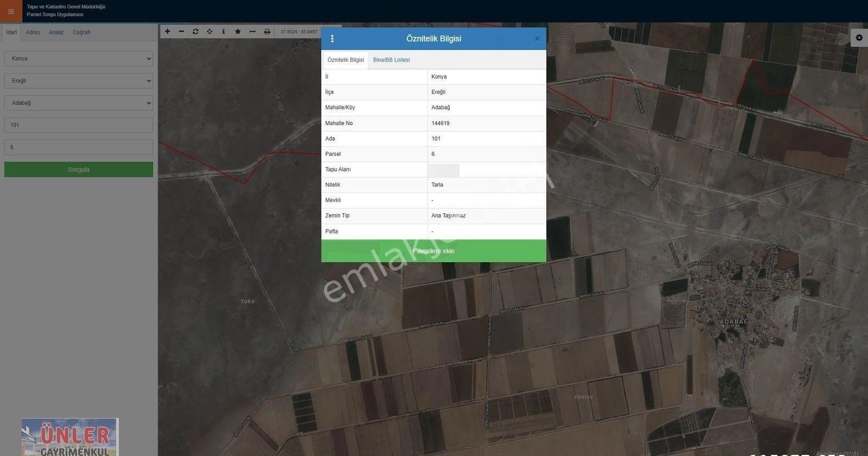Viewport: 868px width, 456px height.
Task: Click the locate position crosshair icon
Action: click(x=209, y=31)
